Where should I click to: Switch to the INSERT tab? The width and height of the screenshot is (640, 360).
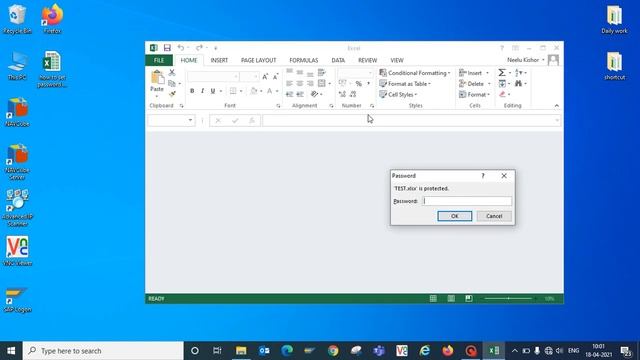pyautogui.click(x=219, y=60)
